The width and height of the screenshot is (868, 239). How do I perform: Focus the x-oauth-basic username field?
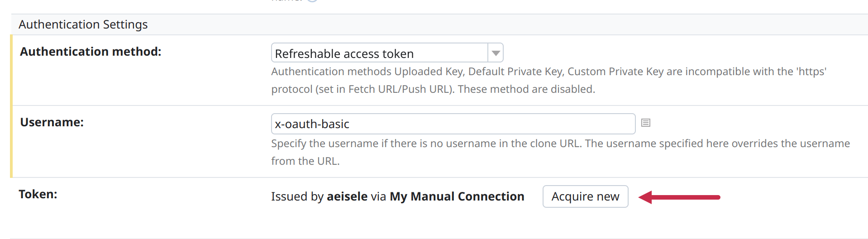(453, 124)
